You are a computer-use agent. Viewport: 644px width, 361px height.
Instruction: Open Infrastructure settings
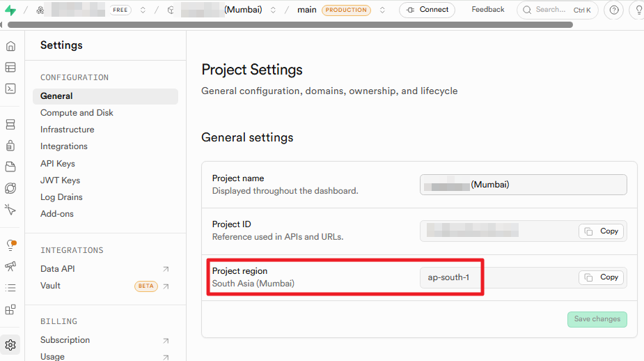(68, 130)
